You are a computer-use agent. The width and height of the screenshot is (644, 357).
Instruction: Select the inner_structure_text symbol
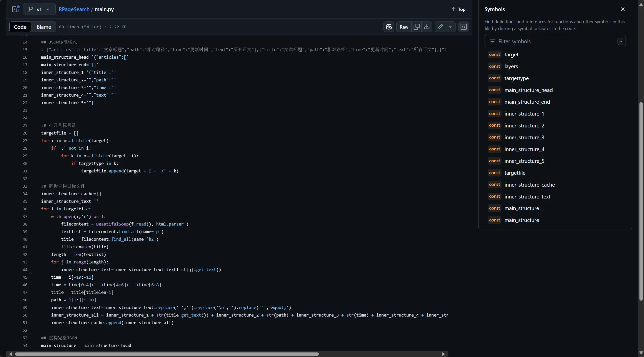pos(527,197)
